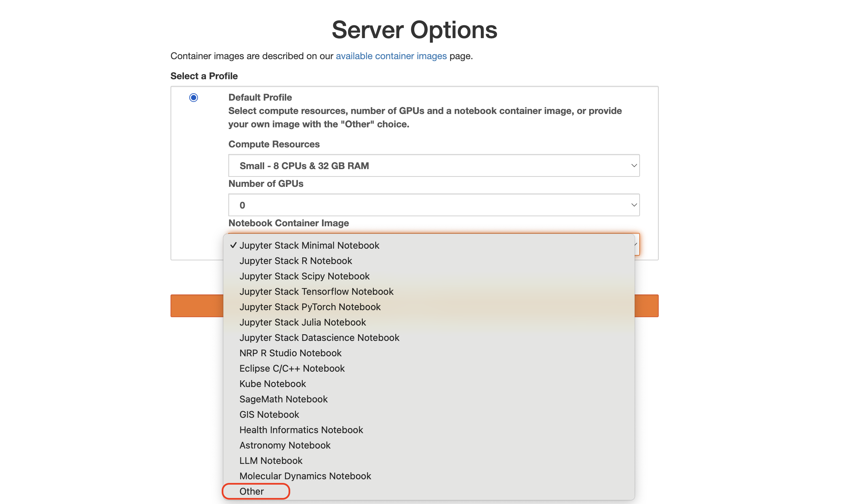Screen dimensions: 860x504
Task: Pick GIS Notebook from the list
Action: tap(429, 414)
